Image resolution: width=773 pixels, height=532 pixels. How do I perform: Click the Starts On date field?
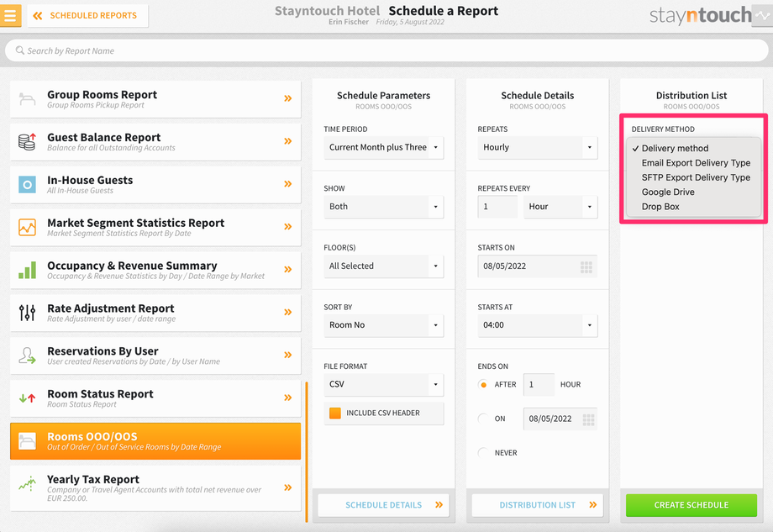pos(538,266)
